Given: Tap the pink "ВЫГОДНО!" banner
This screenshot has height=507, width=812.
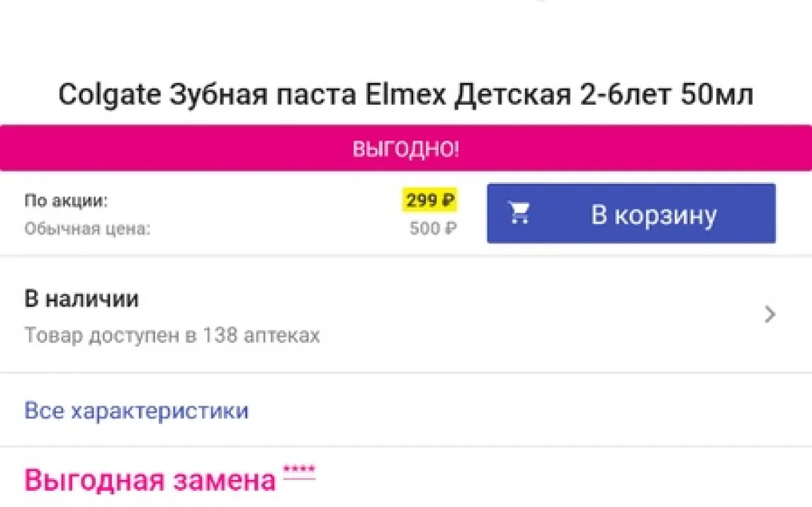Looking at the screenshot, I should [406, 149].
